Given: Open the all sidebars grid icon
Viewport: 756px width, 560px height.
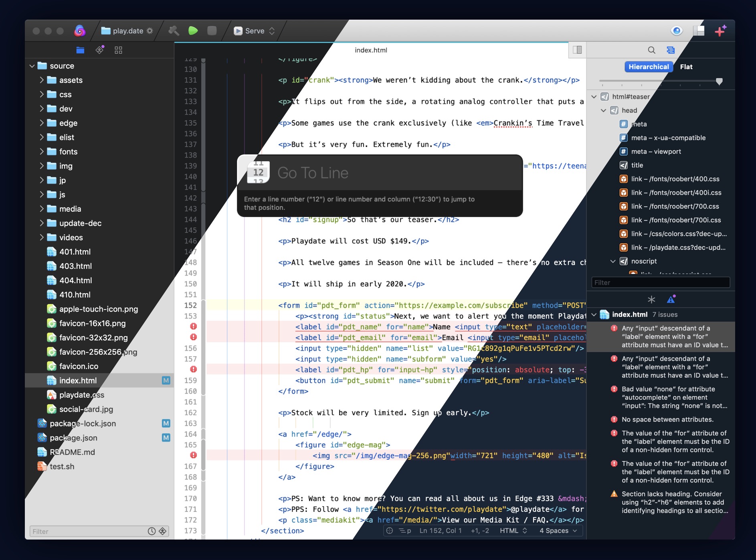Looking at the screenshot, I should point(118,50).
